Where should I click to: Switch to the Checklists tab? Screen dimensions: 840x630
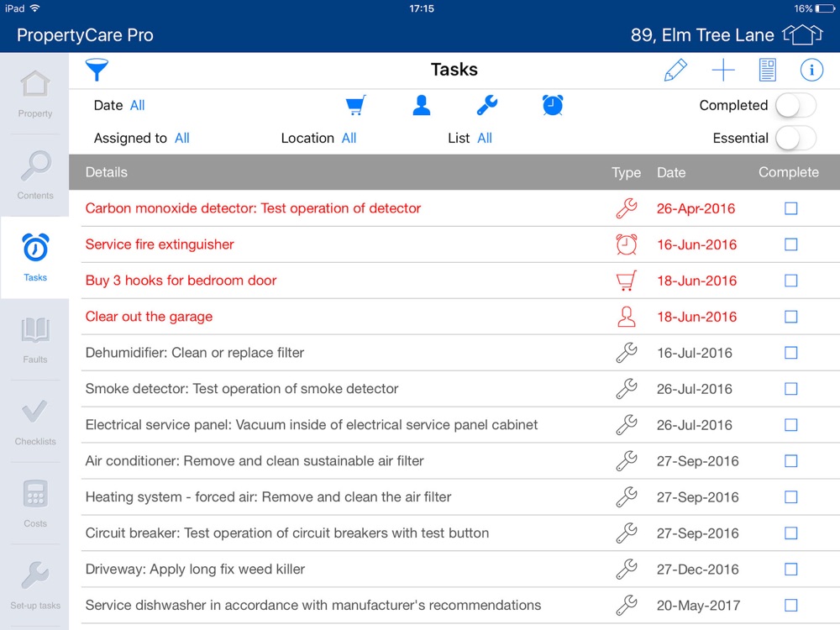(34, 422)
